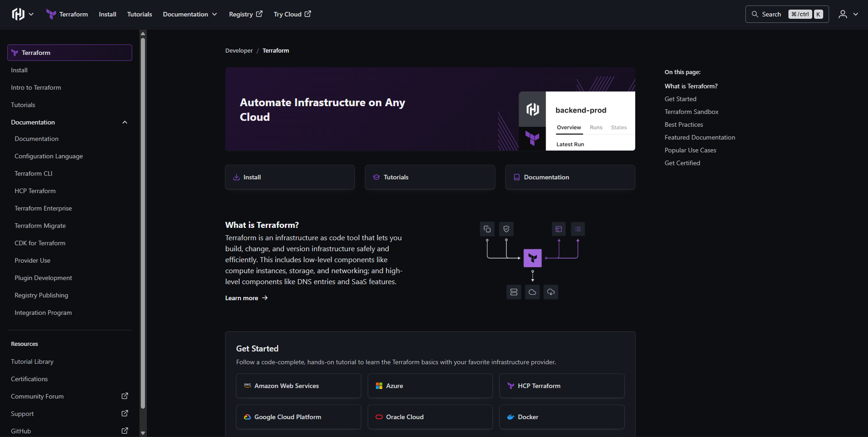This screenshot has width=868, height=437.
Task: Open the Azure tutorial card
Action: click(430, 386)
